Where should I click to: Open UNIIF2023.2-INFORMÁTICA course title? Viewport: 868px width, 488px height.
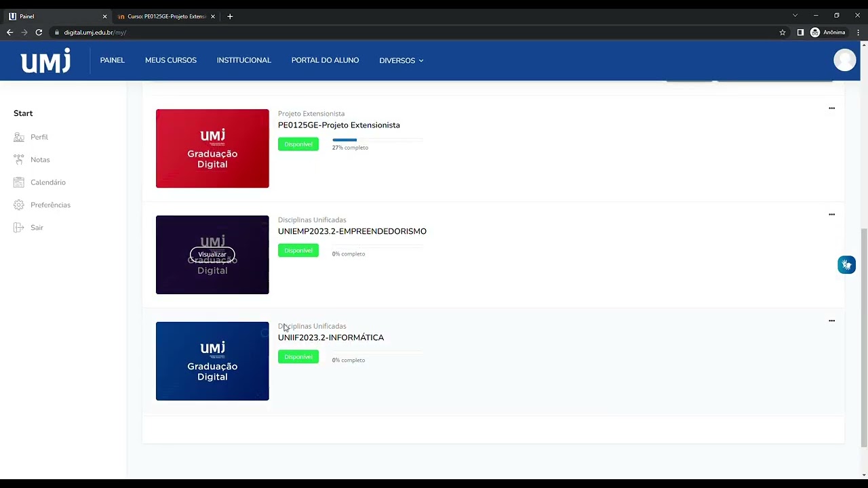pyautogui.click(x=331, y=338)
